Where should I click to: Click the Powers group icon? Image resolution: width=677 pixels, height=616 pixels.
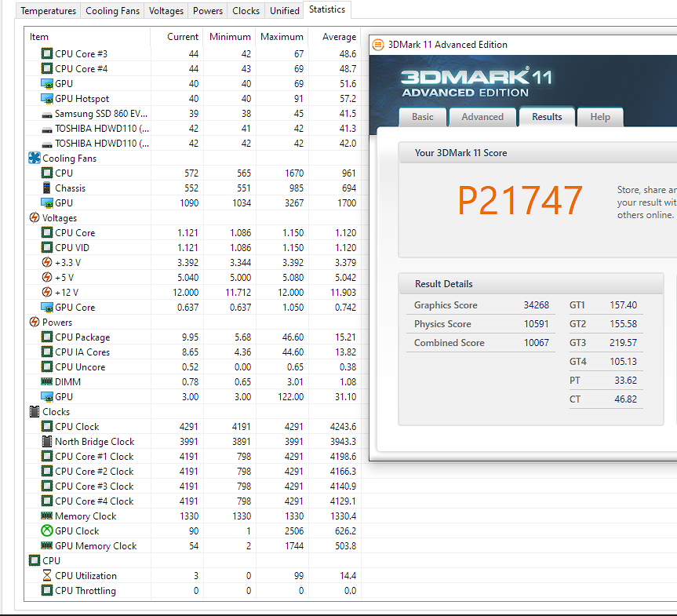pos(34,322)
